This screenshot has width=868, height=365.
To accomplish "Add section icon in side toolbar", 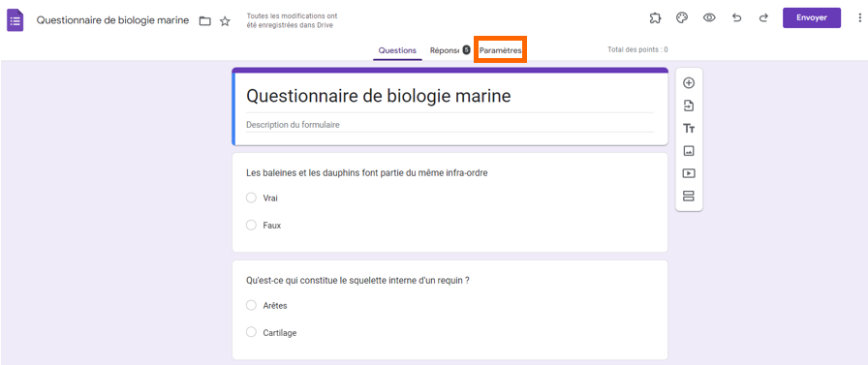I will pos(689,196).
